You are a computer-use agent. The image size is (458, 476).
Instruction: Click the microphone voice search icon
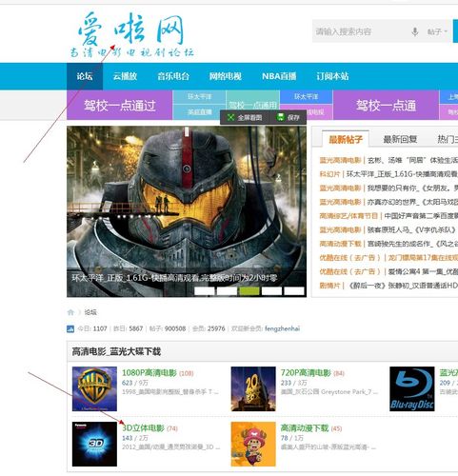[414, 31]
